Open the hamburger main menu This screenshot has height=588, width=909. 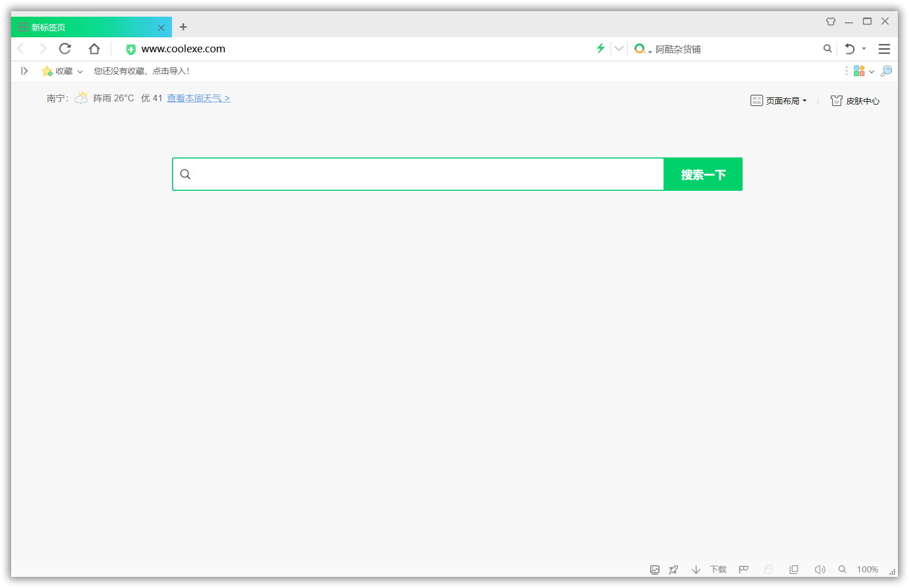(884, 49)
